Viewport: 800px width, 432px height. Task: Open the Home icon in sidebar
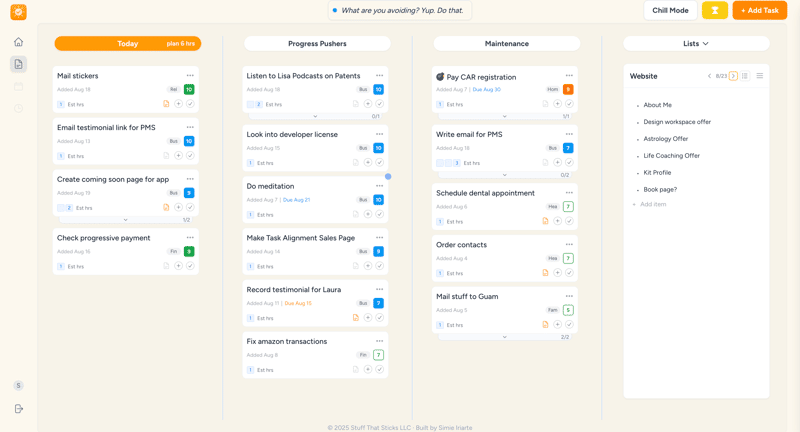[18, 42]
